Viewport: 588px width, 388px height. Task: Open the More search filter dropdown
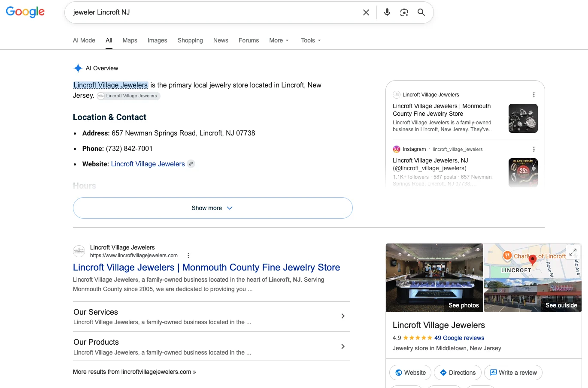[279, 40]
